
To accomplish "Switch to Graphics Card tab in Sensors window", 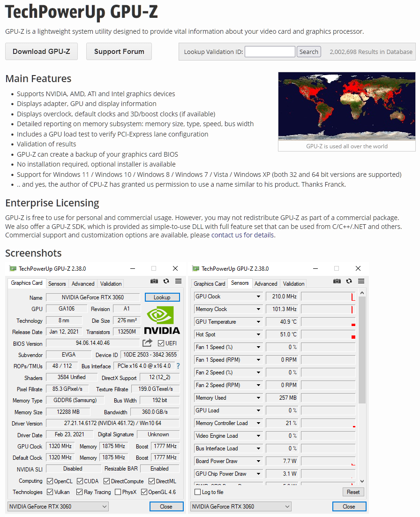I will (x=210, y=283).
